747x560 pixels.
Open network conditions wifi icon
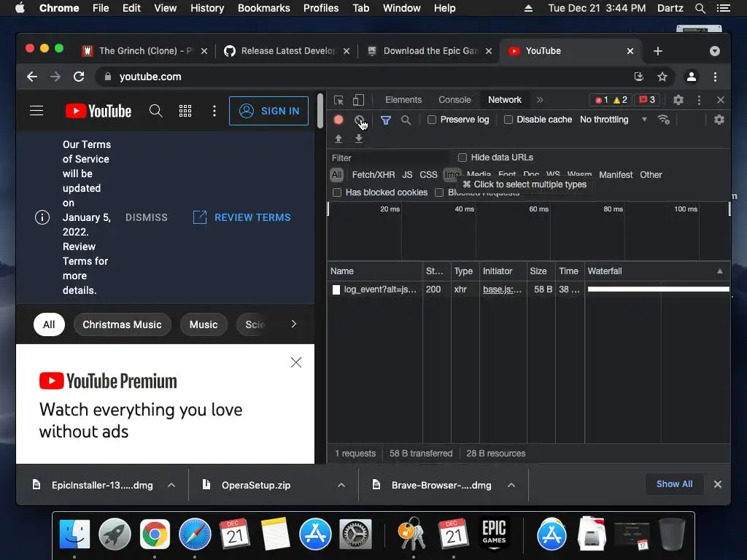pos(664,120)
